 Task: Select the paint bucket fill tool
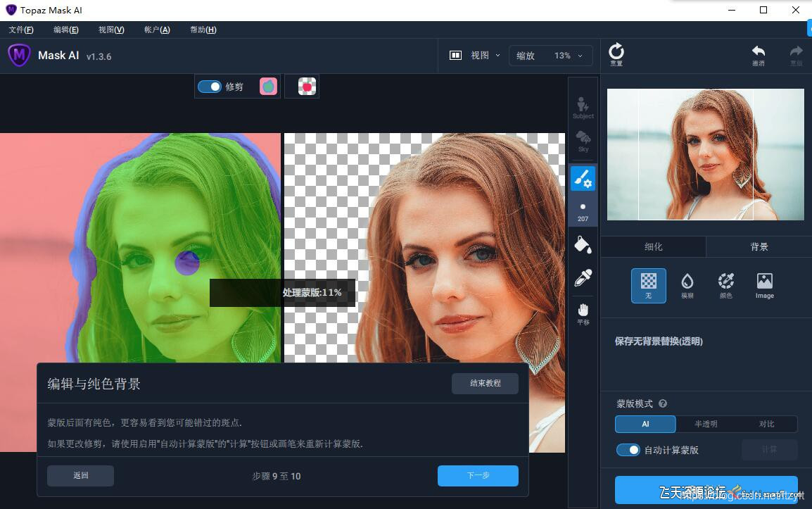pos(583,244)
